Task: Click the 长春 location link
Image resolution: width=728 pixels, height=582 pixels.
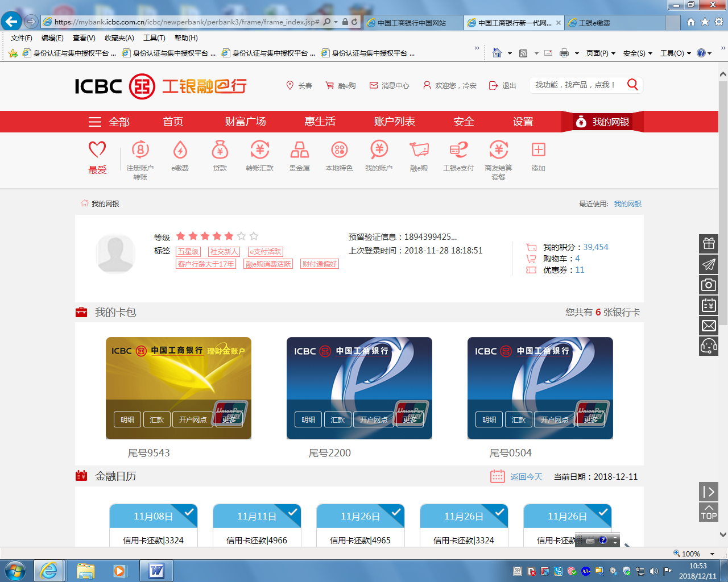Action: pos(299,85)
